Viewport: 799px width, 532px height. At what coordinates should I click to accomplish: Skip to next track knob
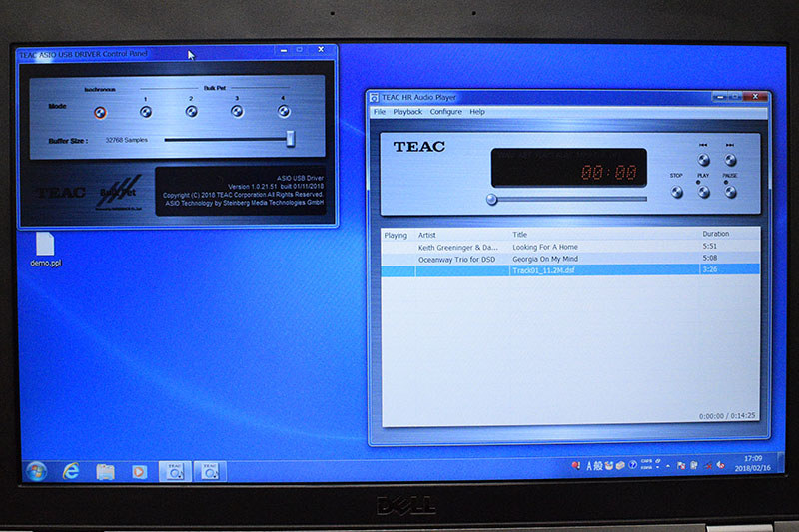point(730,160)
